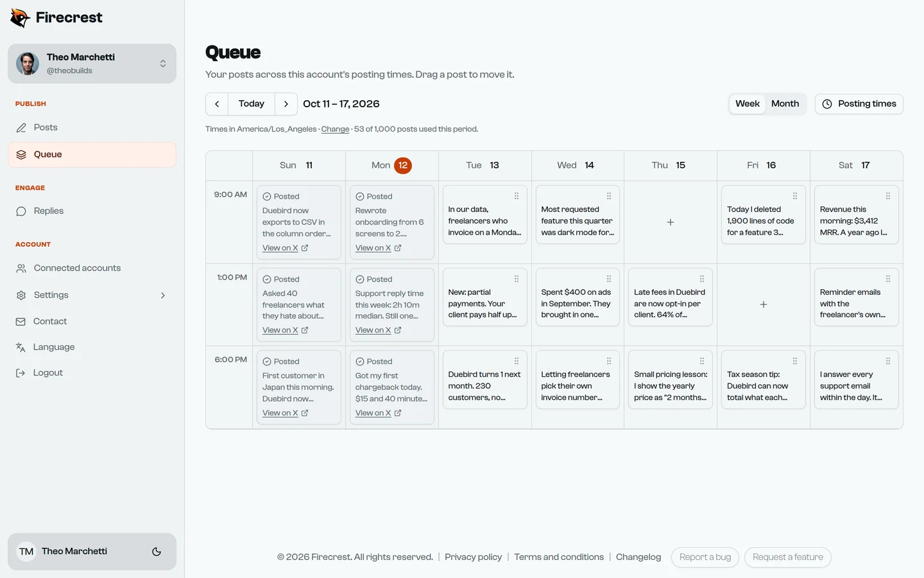Image resolution: width=924 pixels, height=578 pixels.
Task: Log out of the account
Action: tap(92, 372)
